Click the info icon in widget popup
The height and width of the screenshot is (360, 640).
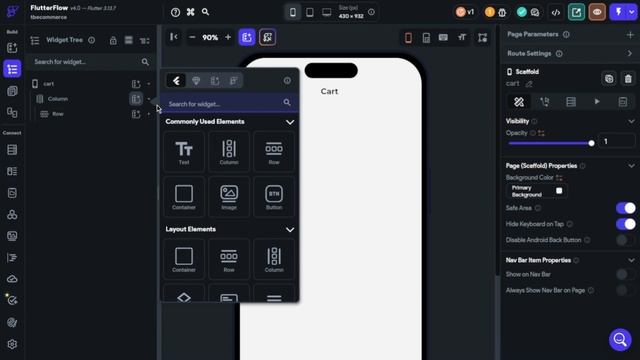coord(287,80)
